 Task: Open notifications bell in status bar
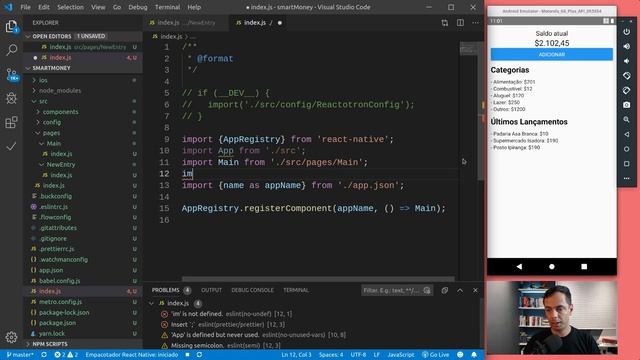[x=474, y=355]
